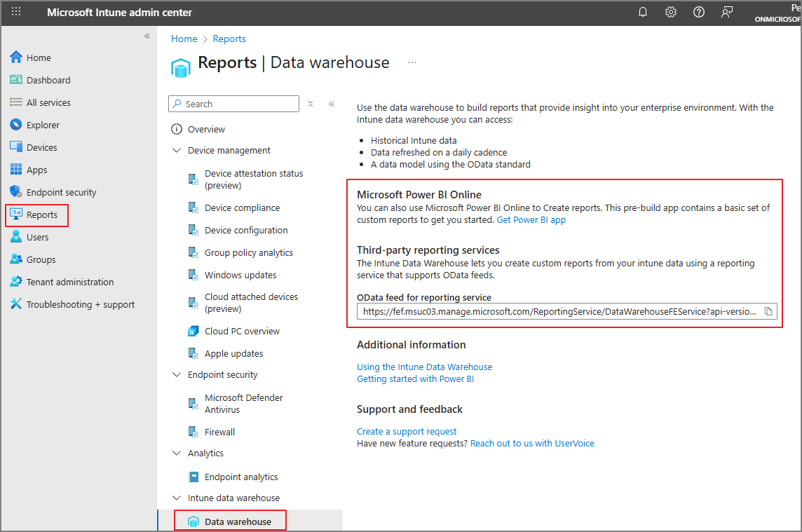This screenshot has height=532, width=802.
Task: Click Create a support request link
Action: point(407,431)
